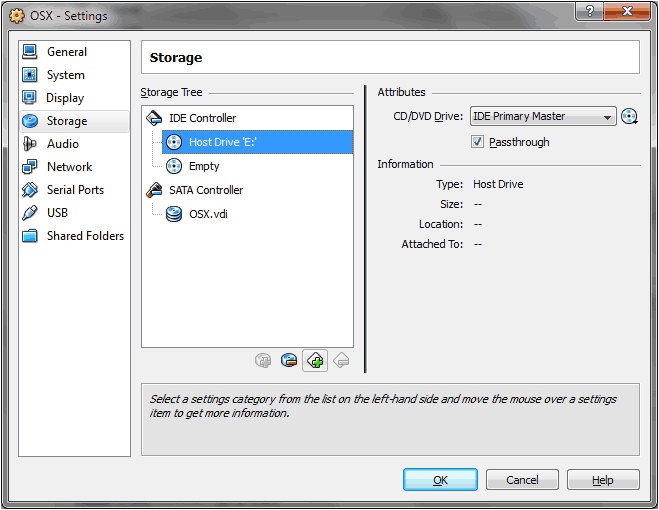Click the Help button
This screenshot has height=510, width=659.
[603, 480]
